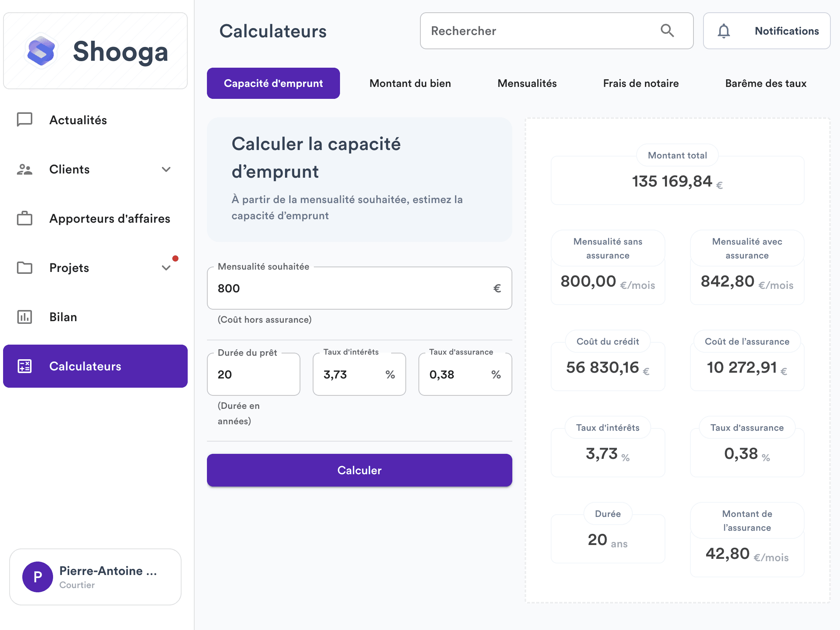This screenshot has height=630, width=840.
Task: Open Notifications
Action: point(787,31)
